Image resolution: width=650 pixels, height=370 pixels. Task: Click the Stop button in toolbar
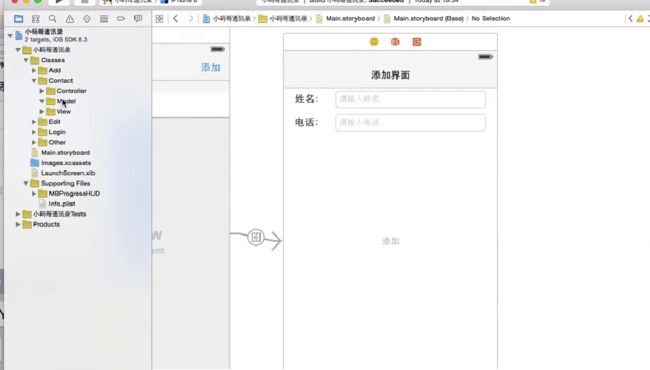point(84,2)
